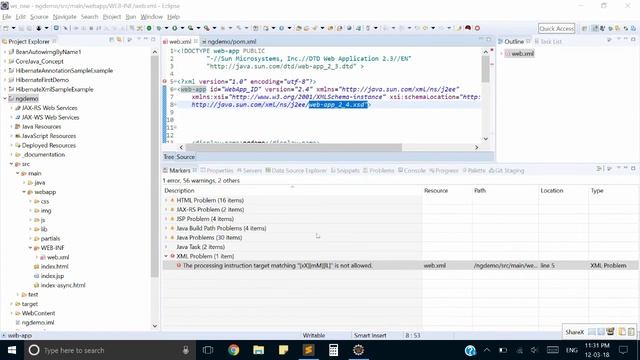Screen dimensions: 640x360
Task: Open the Run menu
Action: coord(131,17)
